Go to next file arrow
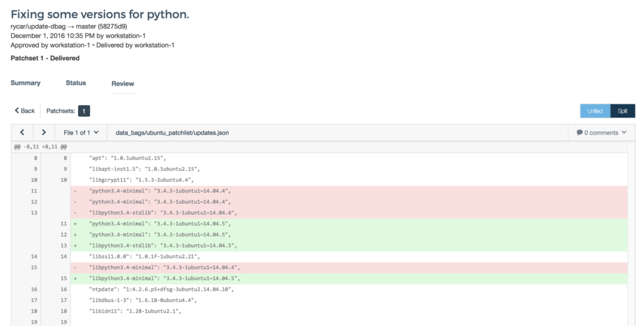The height and width of the screenshot is (326, 644). pos(43,132)
